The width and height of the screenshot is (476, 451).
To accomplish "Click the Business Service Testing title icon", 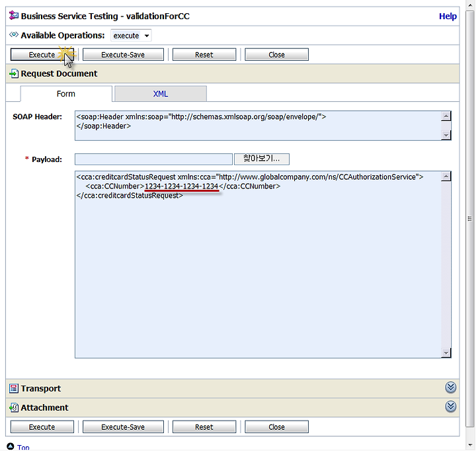I will click(14, 15).
